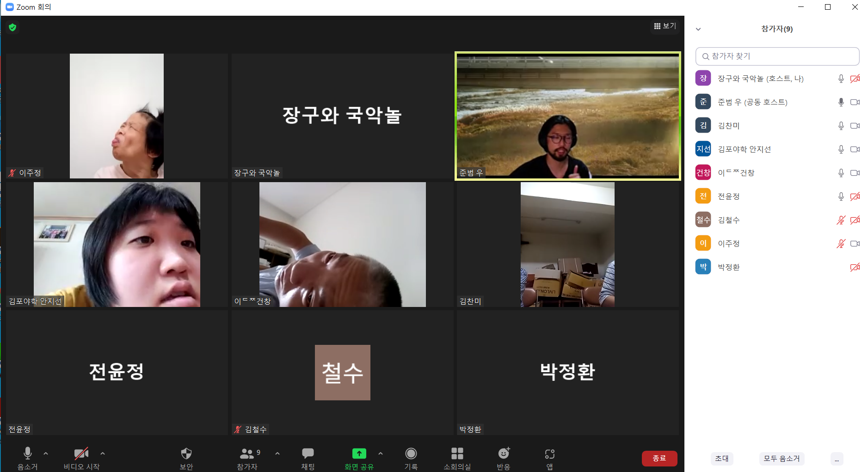Click 건창 pink avatar in list

pos(703,172)
